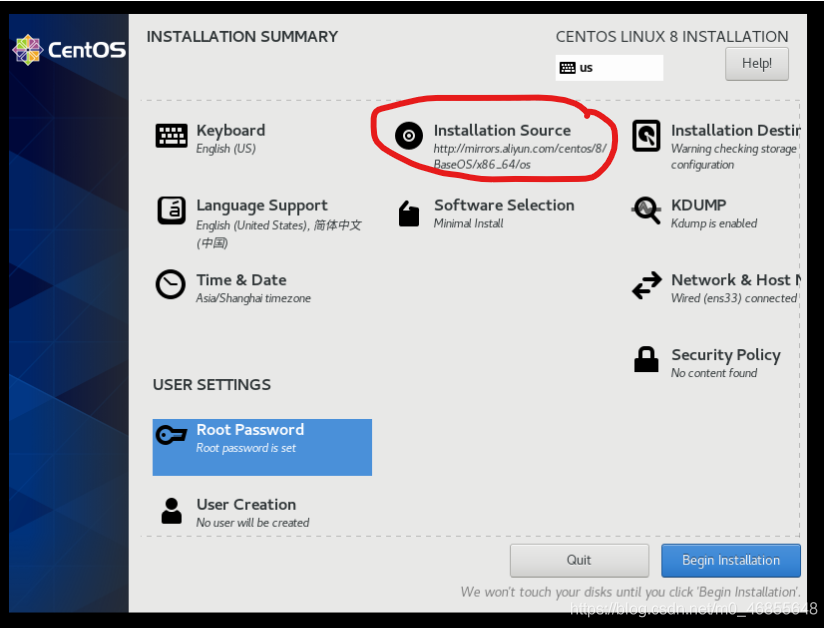Viewport: 828px width, 628px height.
Task: Open Installation Destination title
Action: tap(736, 130)
